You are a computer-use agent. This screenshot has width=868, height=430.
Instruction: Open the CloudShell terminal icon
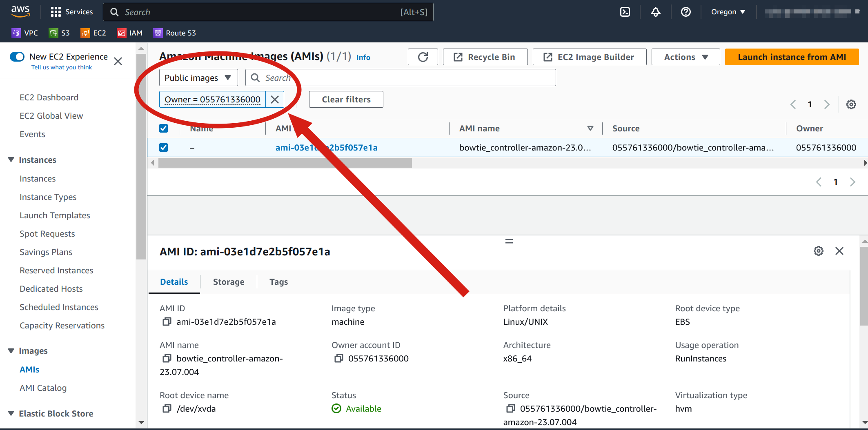625,12
